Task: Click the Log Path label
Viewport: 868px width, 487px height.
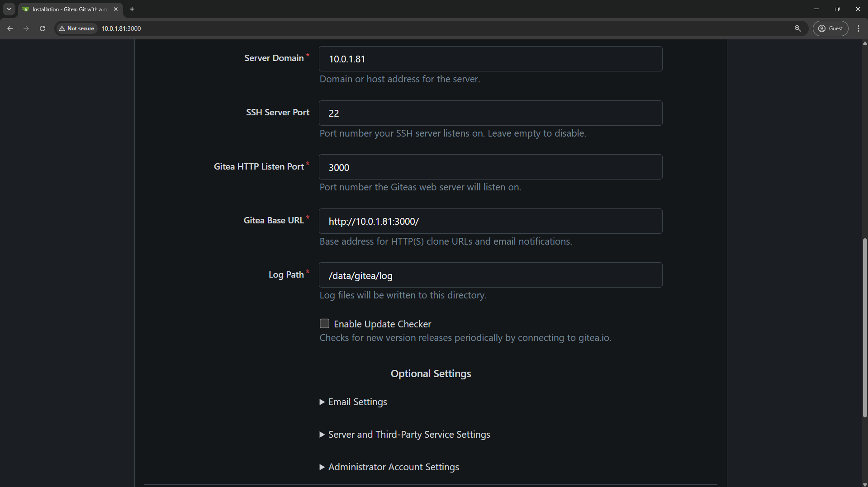Action: pos(286,275)
